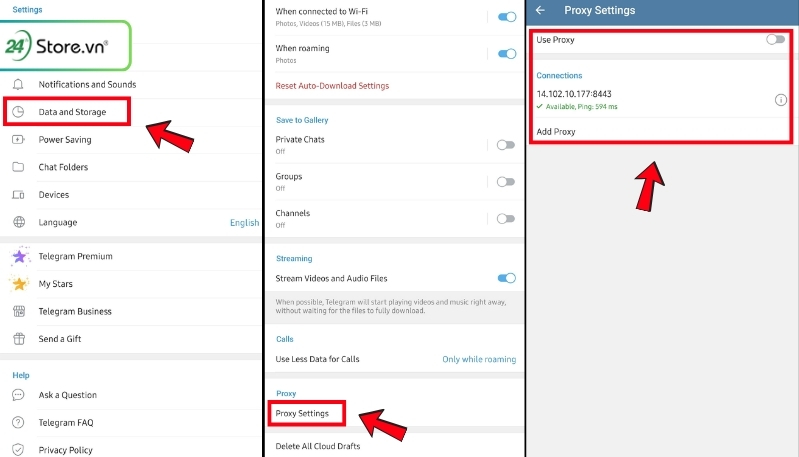Viewport: 799px width, 457px height.
Task: Click Use Less Data for Calls row
Action: click(x=394, y=359)
